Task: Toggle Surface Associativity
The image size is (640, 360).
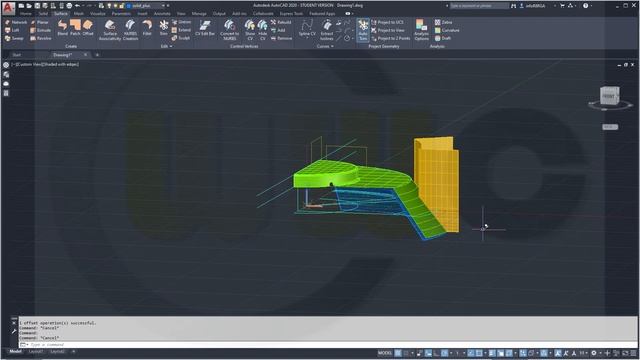Action: [x=110, y=30]
